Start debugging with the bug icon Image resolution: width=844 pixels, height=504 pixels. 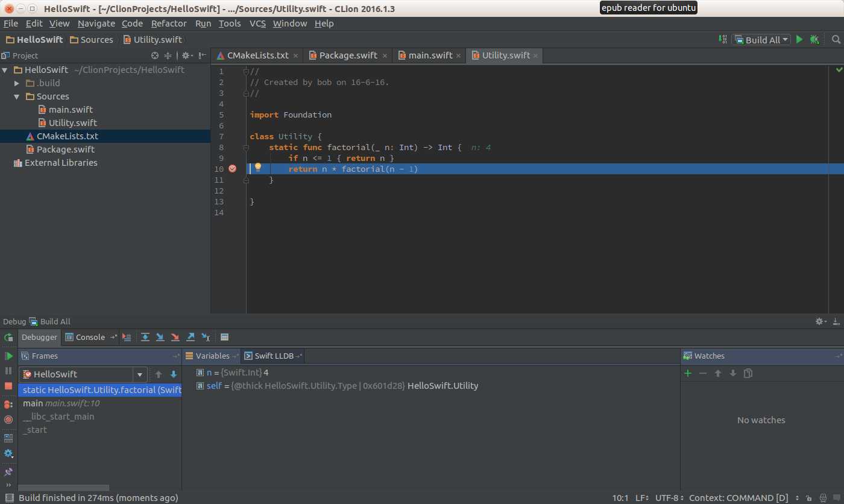814,40
